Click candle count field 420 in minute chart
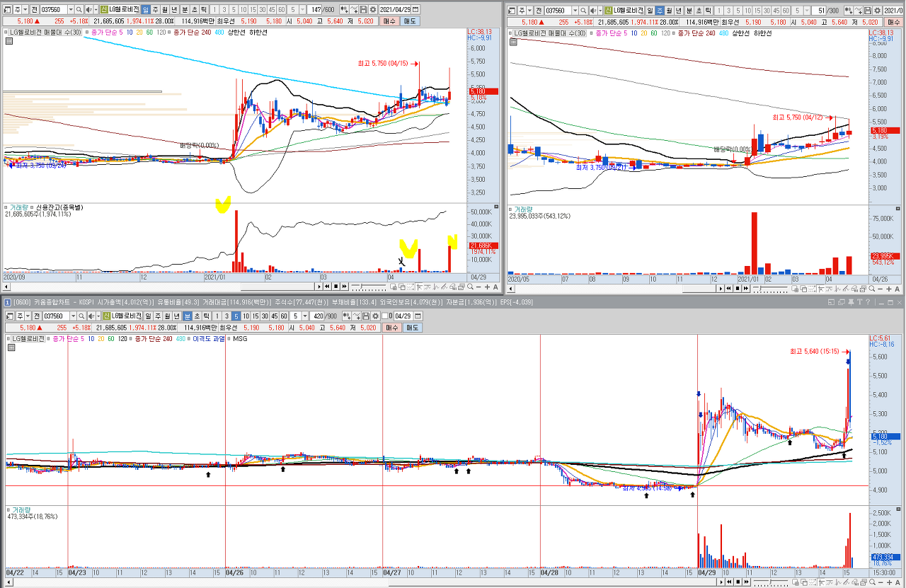This screenshot has width=906, height=588. pyautogui.click(x=317, y=316)
